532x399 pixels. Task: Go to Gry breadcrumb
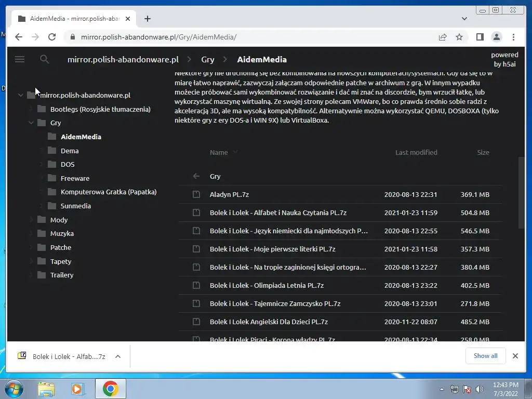(208, 59)
